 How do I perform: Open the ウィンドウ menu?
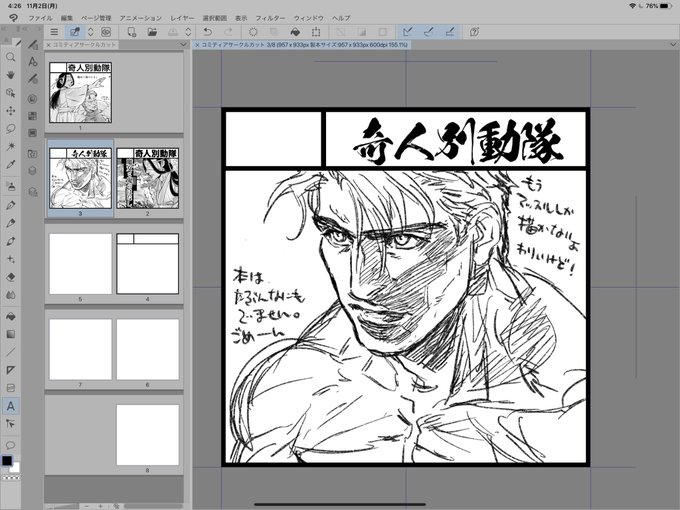pyautogui.click(x=309, y=18)
